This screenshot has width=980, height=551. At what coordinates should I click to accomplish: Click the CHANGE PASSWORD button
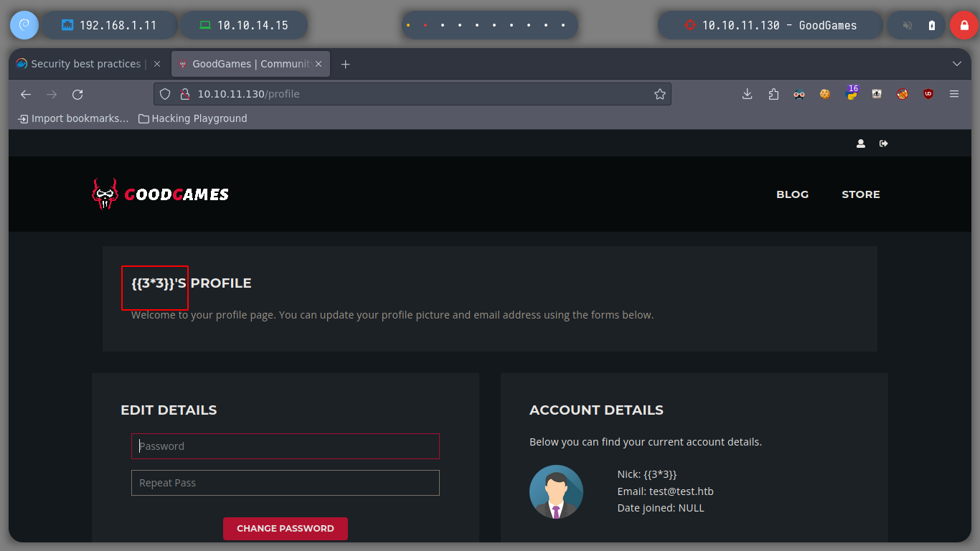(x=286, y=529)
